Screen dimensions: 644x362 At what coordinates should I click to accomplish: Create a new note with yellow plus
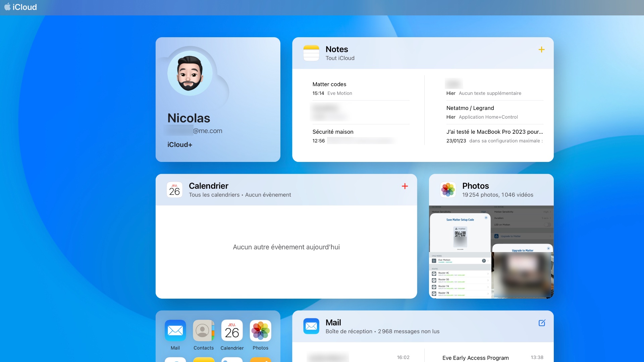point(541,50)
